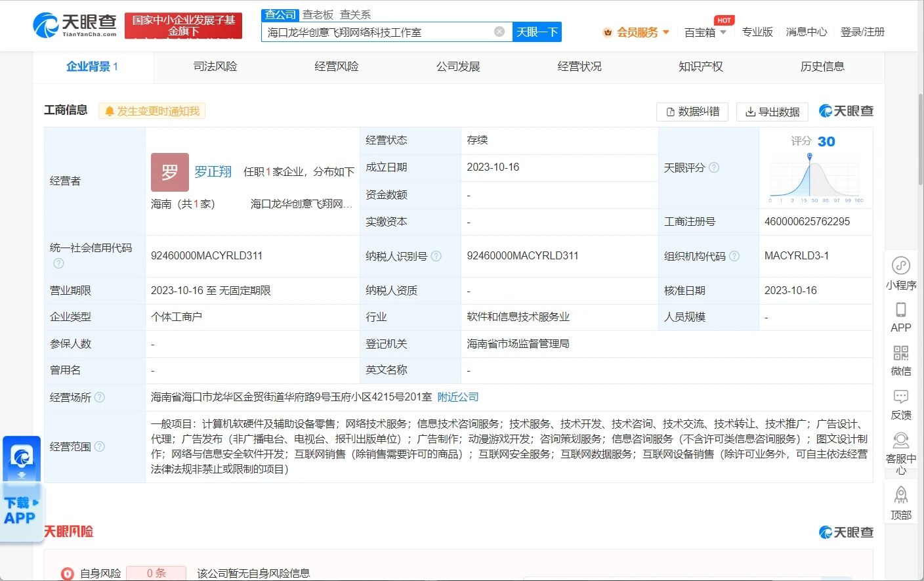Screen dimensions: 924x581
Task: Expand the 百宝箱 dropdown menu
Action: [x=705, y=32]
